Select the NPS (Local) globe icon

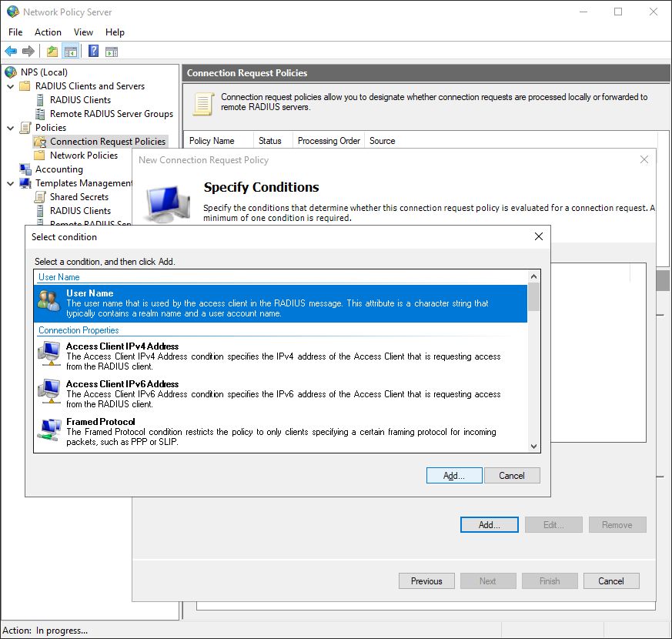(11, 72)
